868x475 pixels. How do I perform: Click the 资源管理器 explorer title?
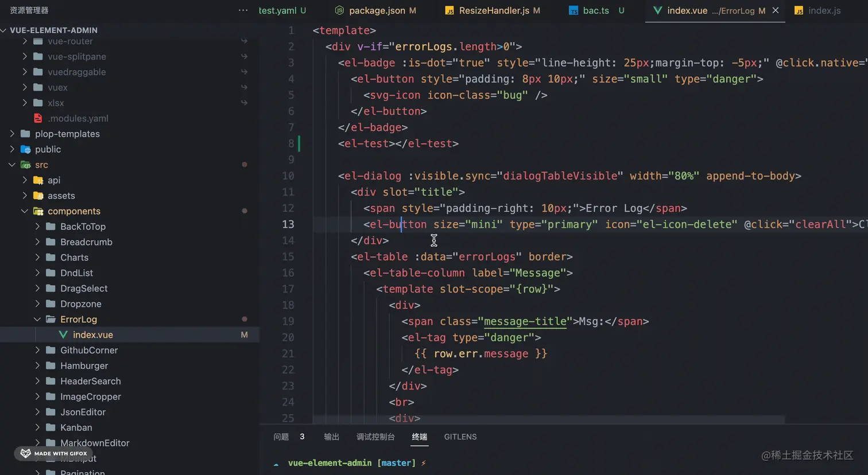pyautogui.click(x=29, y=10)
